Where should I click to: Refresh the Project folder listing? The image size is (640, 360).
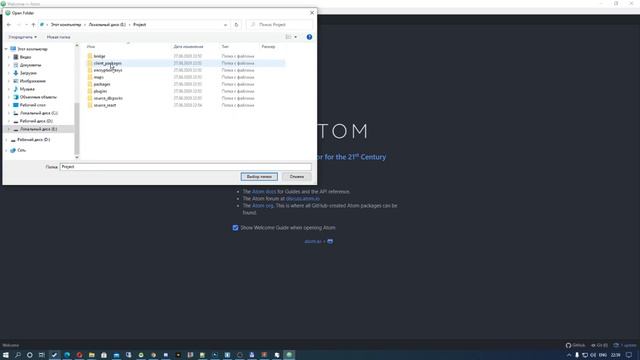coord(236,25)
